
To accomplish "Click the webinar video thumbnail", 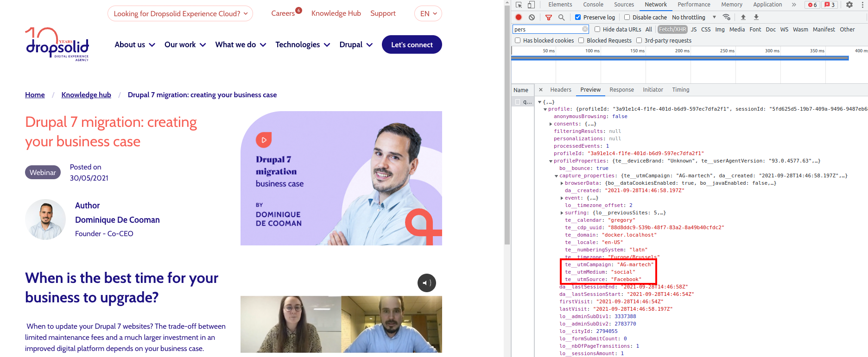I will point(341,324).
